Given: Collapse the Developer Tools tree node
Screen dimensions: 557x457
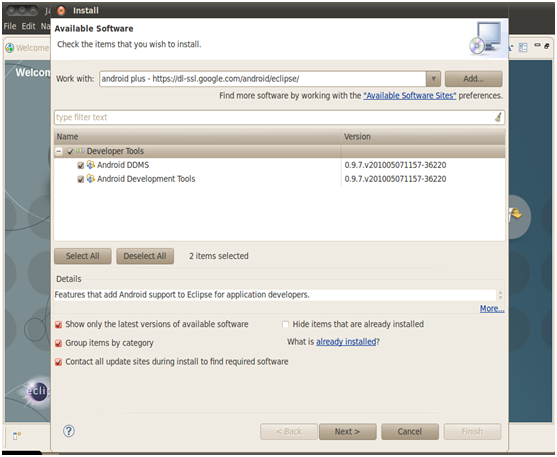Looking at the screenshot, I should (x=59, y=151).
